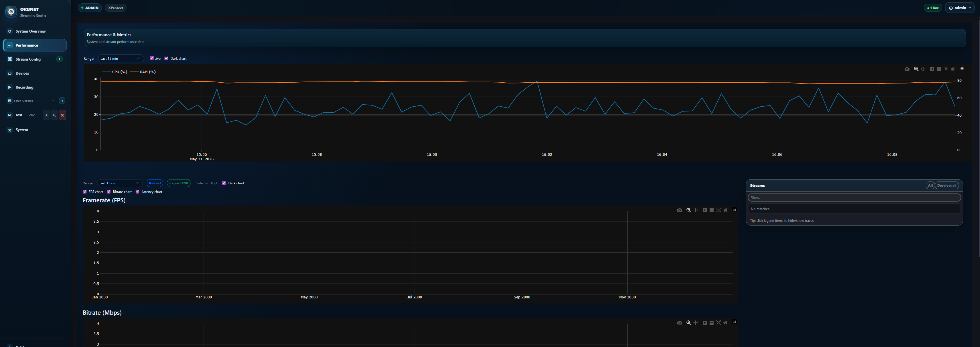Click Export CSV button
The width and height of the screenshot is (980, 347).
point(179,183)
